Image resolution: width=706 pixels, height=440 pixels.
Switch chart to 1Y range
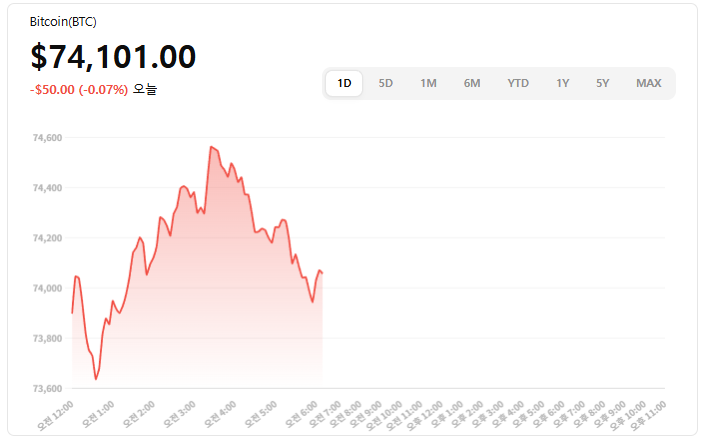tap(563, 83)
